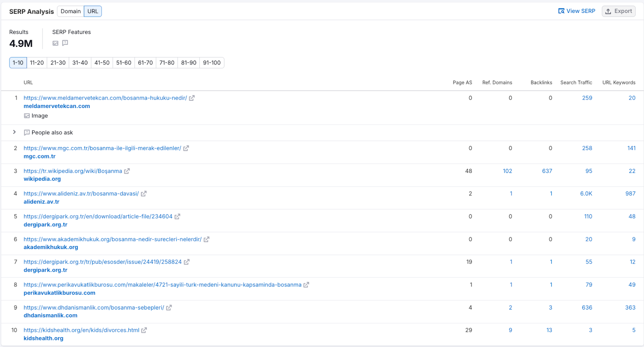Click Backlinks column header
644x347 pixels.
[x=541, y=83]
